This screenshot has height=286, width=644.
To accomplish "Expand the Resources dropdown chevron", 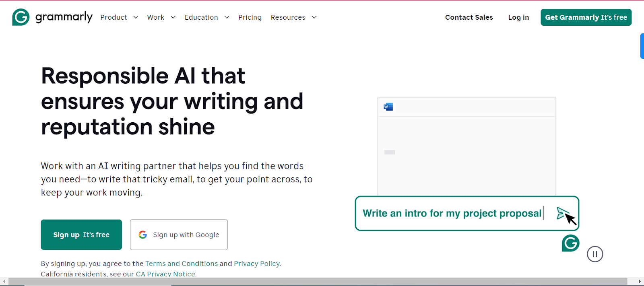I will coord(314,17).
